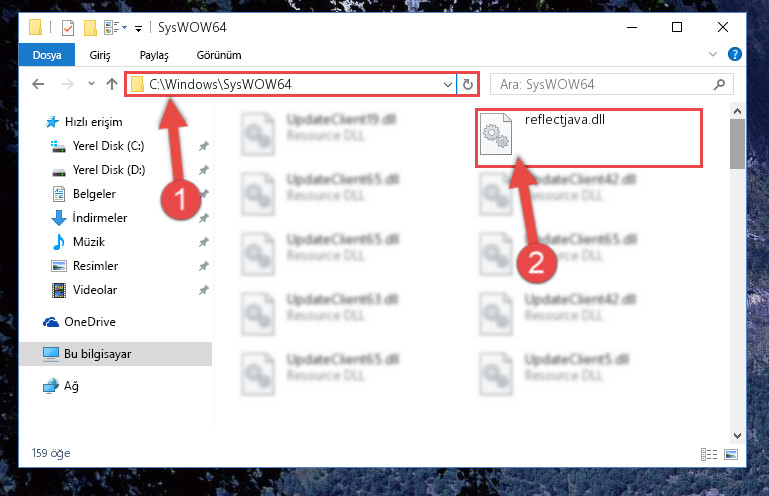Open the Paylaş ribbon tab
The width and height of the screenshot is (769, 496).
154,55
